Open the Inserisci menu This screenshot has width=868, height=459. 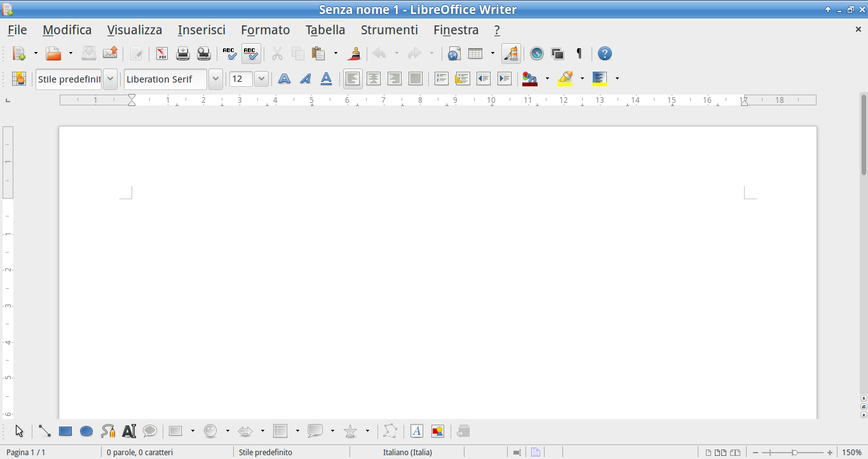[x=201, y=30]
